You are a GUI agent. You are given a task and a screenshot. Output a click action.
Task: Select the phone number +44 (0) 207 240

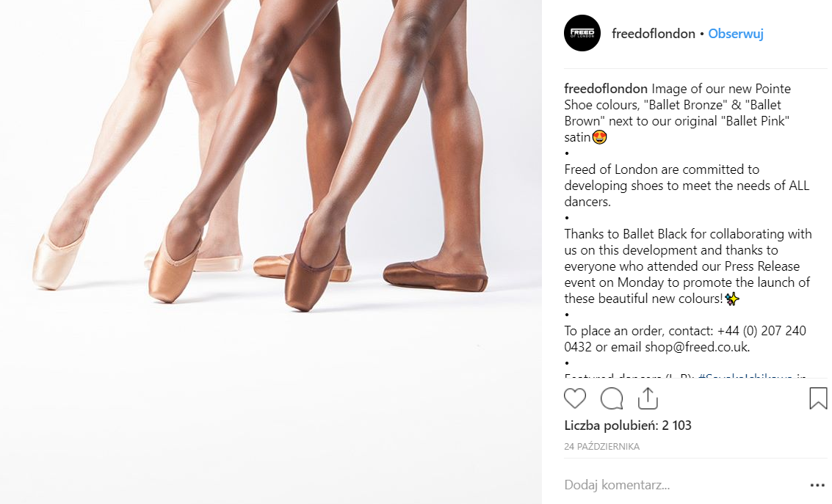762,331
